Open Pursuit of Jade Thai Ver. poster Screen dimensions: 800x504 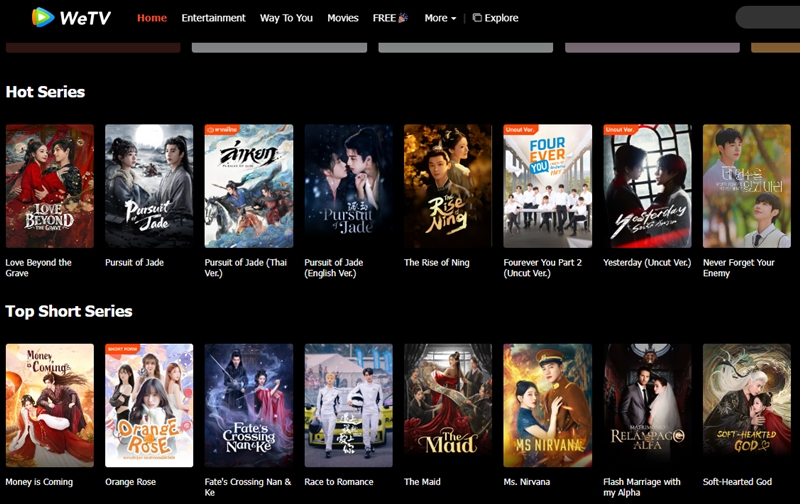[x=249, y=186]
